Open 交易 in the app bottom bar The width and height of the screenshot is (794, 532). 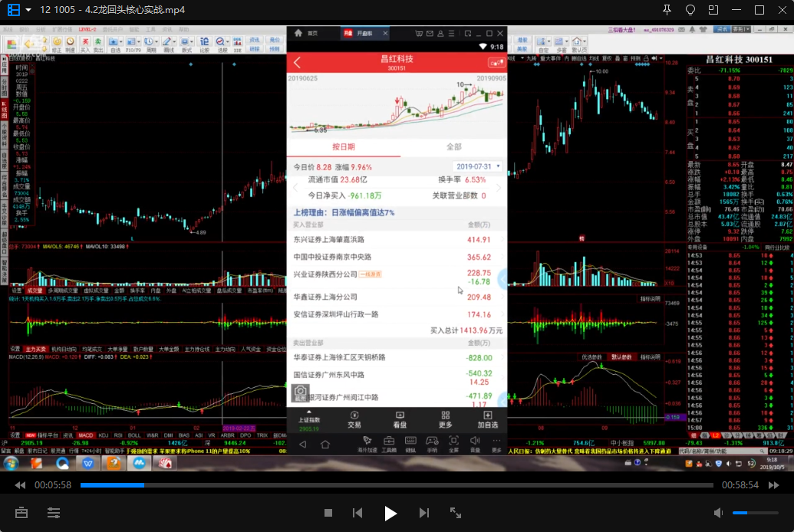pyautogui.click(x=354, y=420)
